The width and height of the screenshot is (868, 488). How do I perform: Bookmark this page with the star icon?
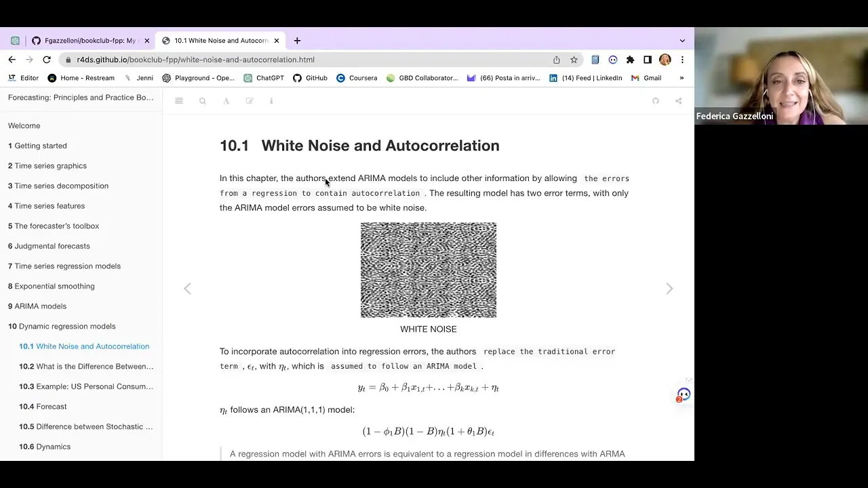[574, 60]
